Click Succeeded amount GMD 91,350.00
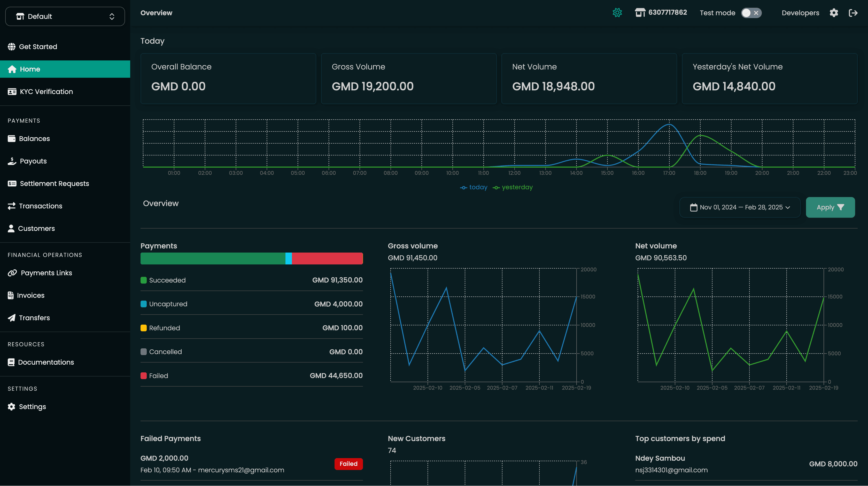 337,280
